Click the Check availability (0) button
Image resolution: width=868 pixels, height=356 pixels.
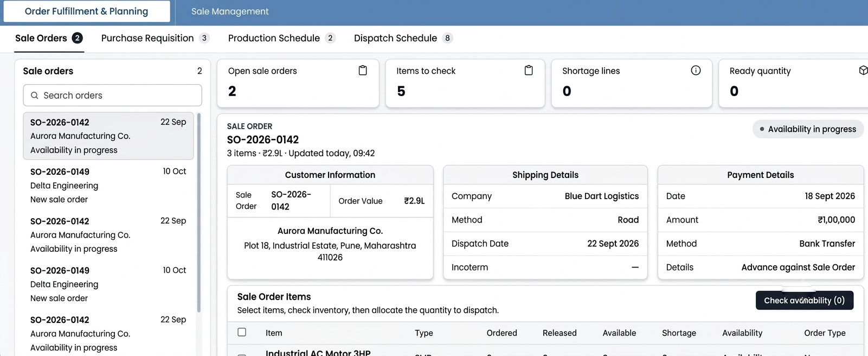point(805,301)
